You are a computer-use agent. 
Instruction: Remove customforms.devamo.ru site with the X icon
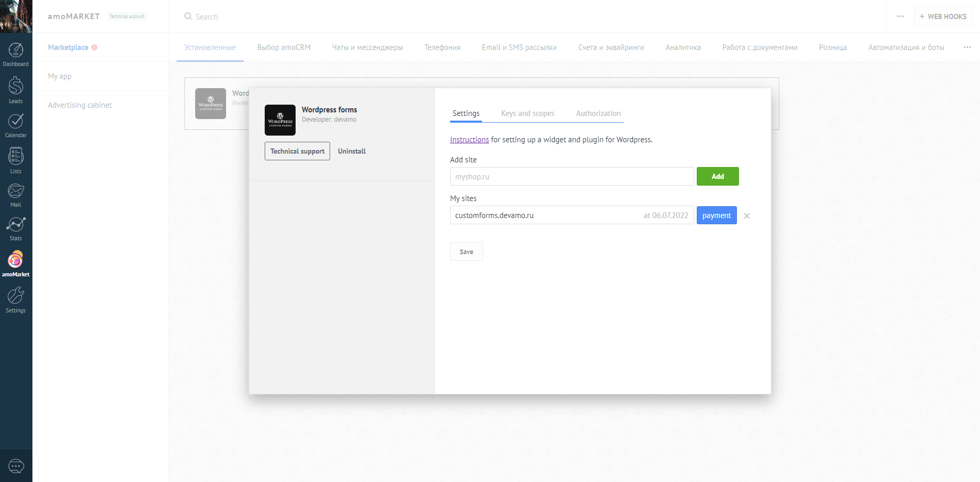[x=747, y=216]
